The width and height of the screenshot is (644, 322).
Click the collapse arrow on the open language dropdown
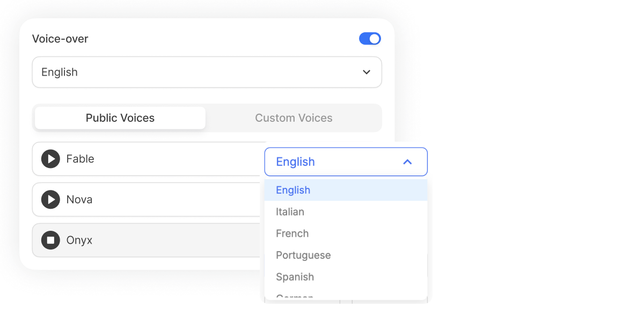(x=407, y=162)
